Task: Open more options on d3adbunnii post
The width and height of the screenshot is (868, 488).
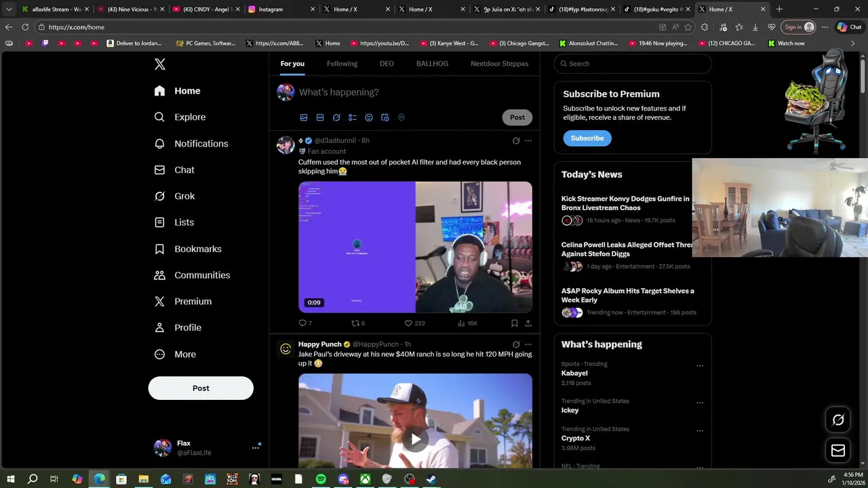Action: tap(528, 141)
